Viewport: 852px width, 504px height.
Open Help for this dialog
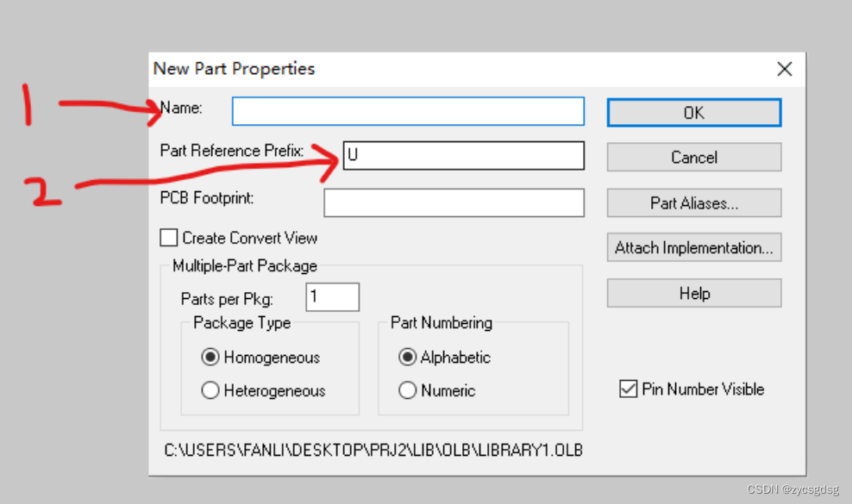[694, 294]
